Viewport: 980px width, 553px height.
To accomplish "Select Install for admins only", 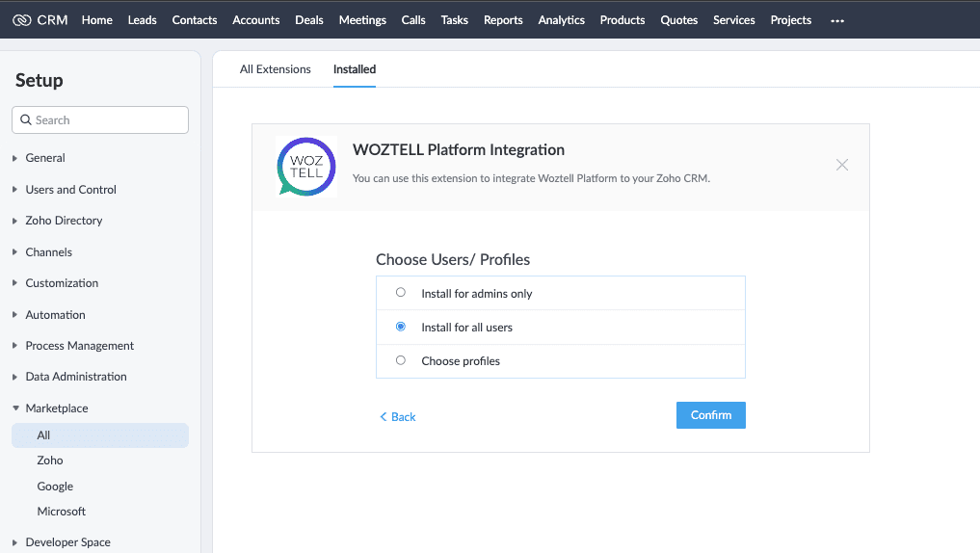I will 401,293.
